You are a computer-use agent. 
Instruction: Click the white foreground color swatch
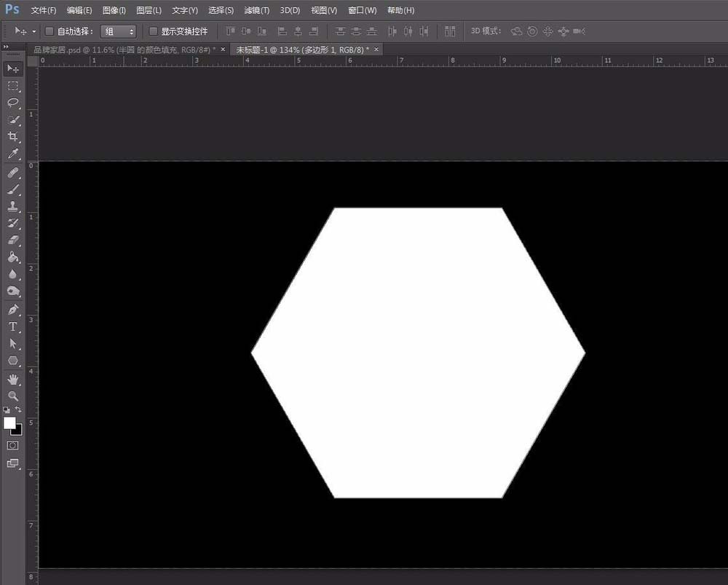coord(9,423)
